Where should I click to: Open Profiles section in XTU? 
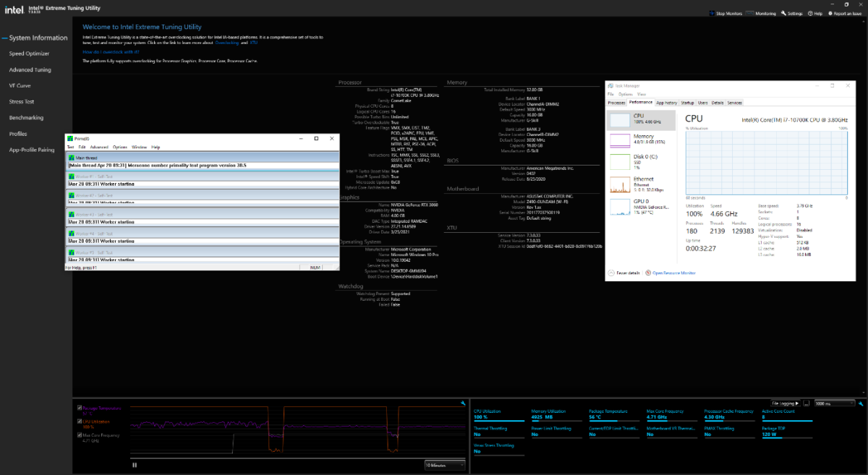coord(18,134)
